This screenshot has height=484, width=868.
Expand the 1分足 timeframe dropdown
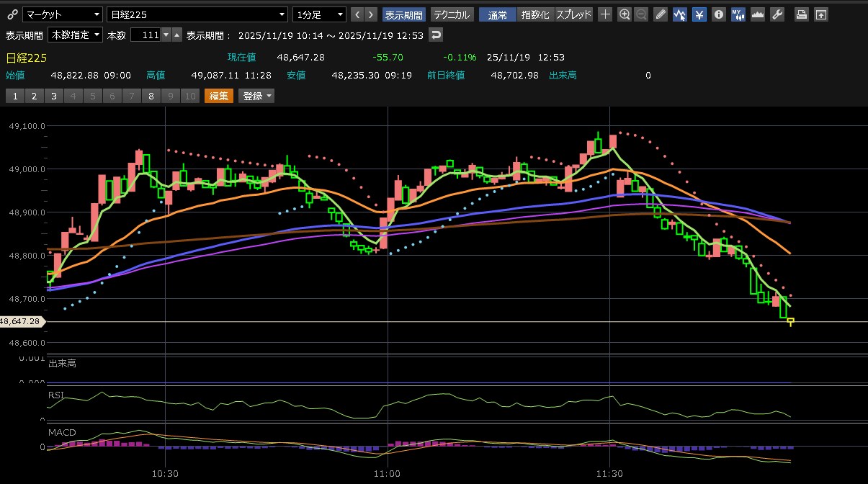[x=320, y=14]
